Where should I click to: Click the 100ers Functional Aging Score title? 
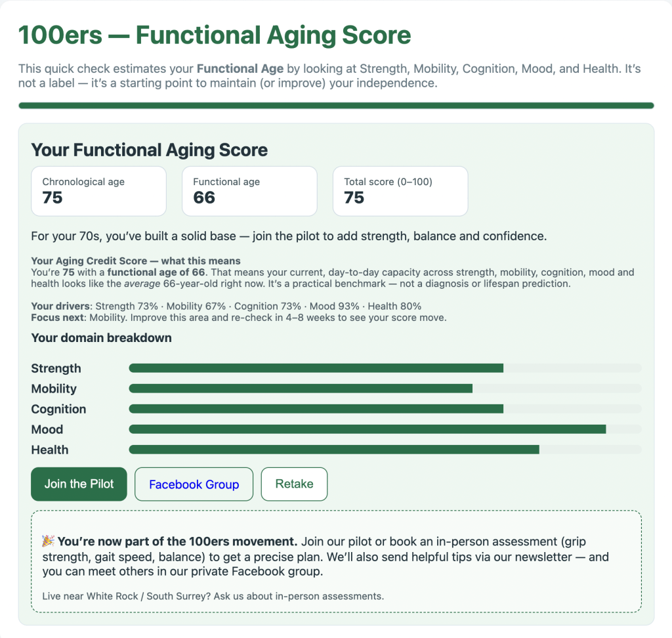coord(215,35)
